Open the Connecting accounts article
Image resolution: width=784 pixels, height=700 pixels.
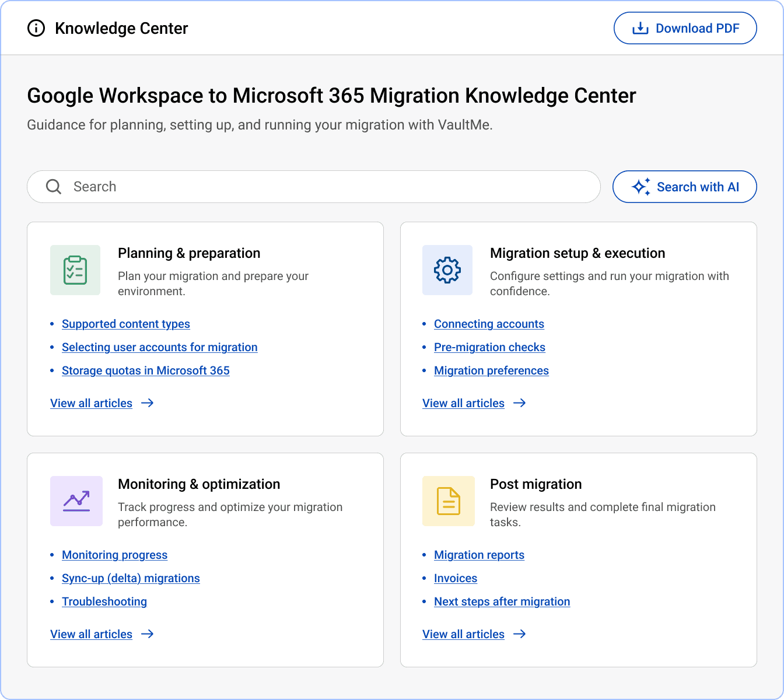click(489, 324)
